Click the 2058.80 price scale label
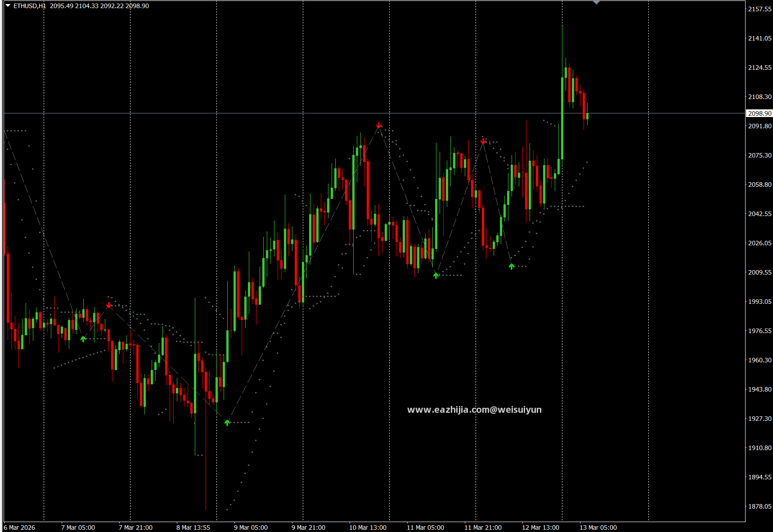 click(x=760, y=185)
